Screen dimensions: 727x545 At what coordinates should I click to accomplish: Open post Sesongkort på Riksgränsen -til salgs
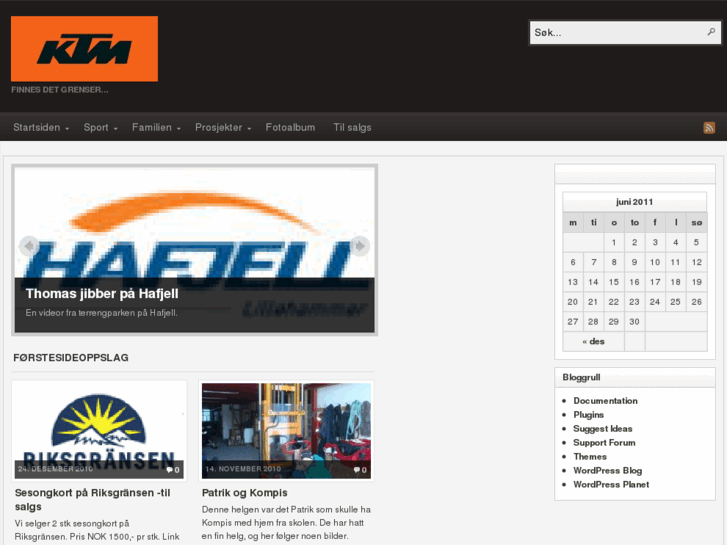tap(93, 500)
